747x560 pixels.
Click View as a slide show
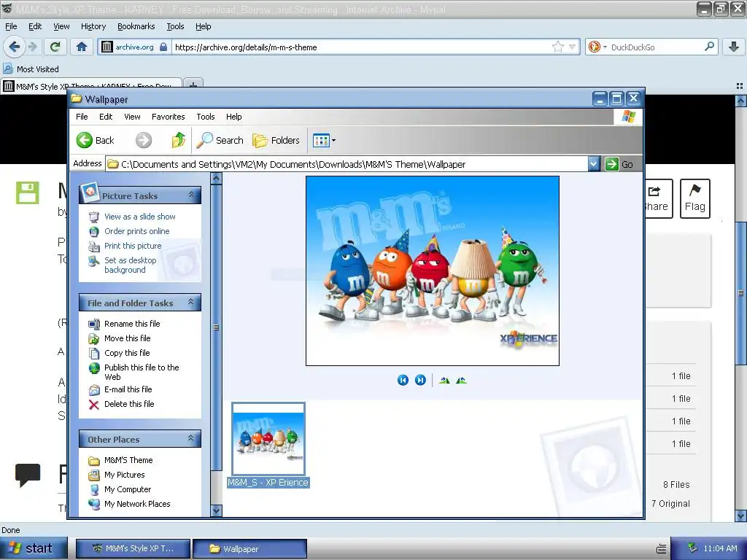(139, 216)
